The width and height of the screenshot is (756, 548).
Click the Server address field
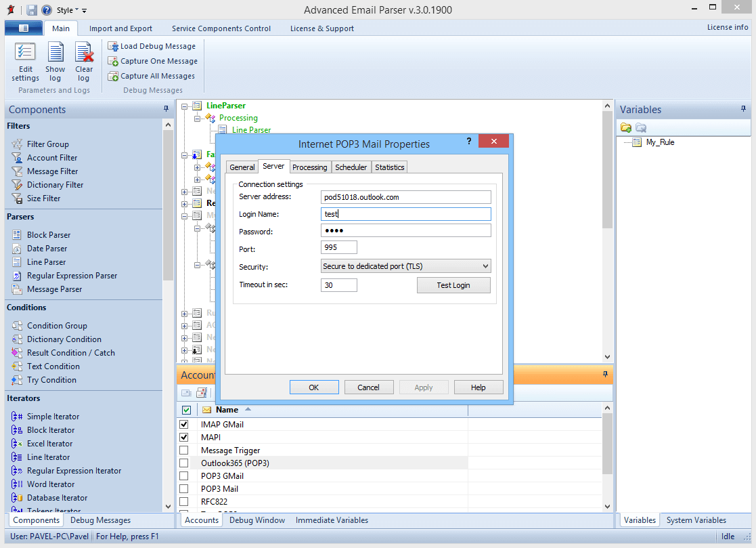406,197
